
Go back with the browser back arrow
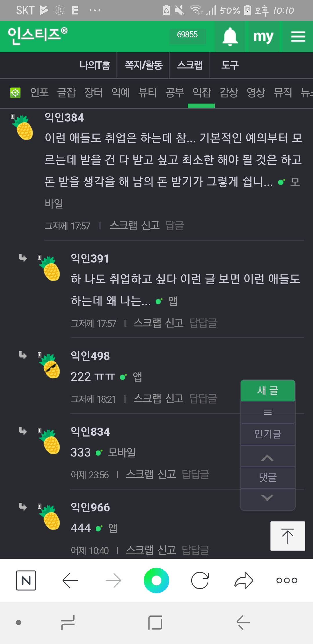(70, 580)
